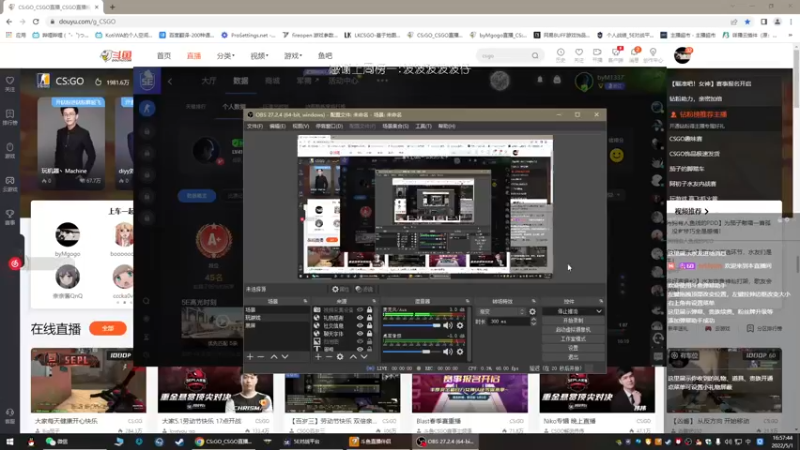Expand 视频推荐 chevron in right sidebar
800x450 pixels.
tap(707, 211)
